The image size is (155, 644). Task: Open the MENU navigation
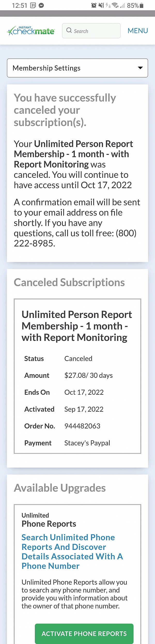click(x=138, y=31)
